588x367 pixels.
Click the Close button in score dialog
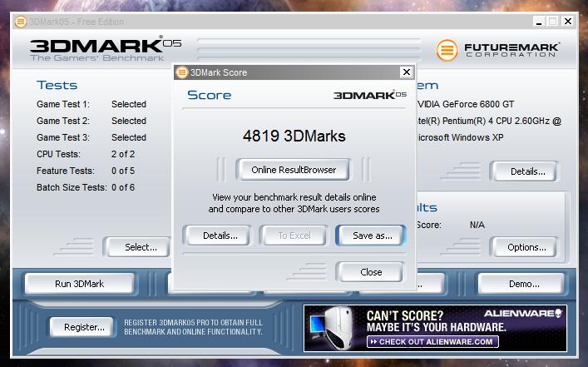coord(371,271)
